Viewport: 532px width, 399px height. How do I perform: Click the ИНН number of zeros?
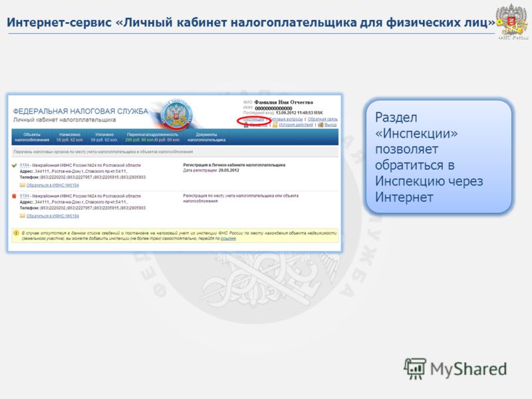tap(273, 108)
